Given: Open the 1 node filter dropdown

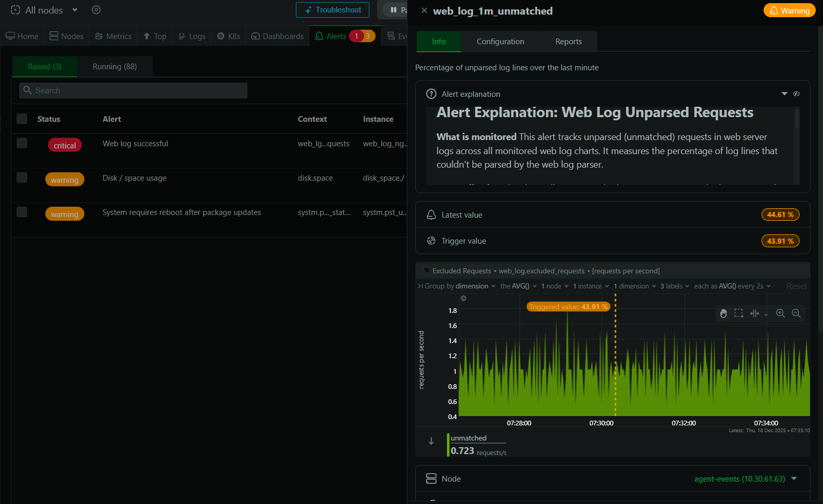Looking at the screenshot, I should coord(555,286).
